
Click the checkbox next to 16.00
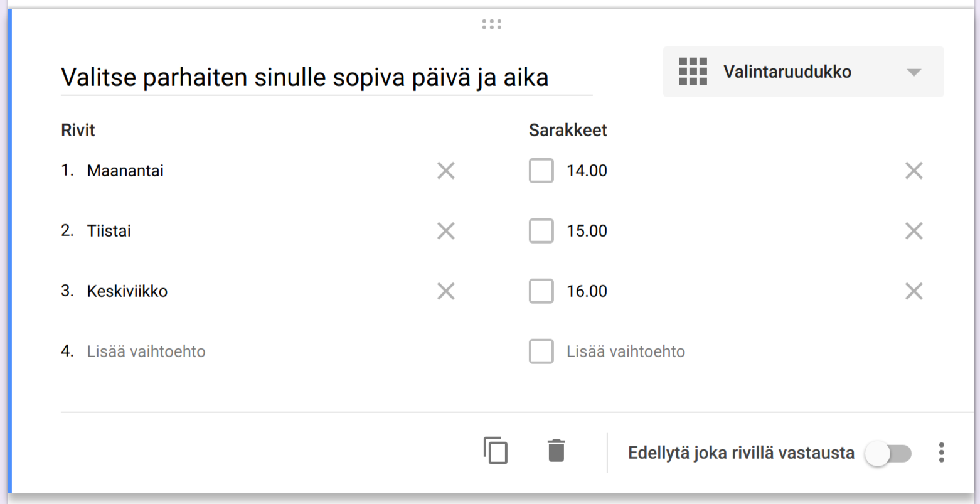(541, 291)
